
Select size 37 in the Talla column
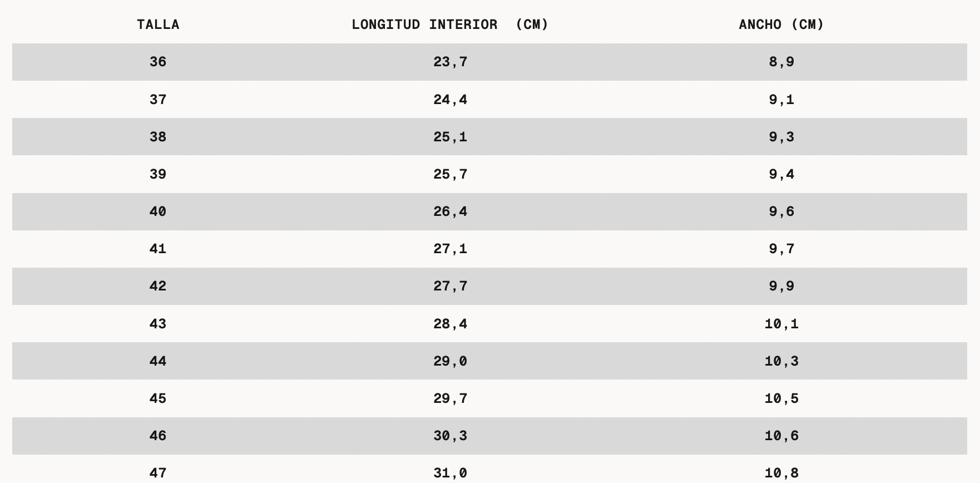pos(158,100)
